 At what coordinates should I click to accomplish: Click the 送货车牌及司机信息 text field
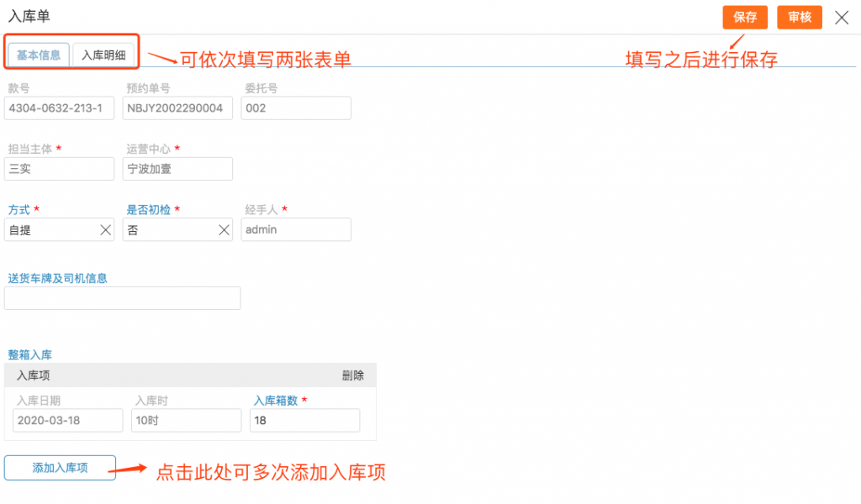tap(123, 298)
